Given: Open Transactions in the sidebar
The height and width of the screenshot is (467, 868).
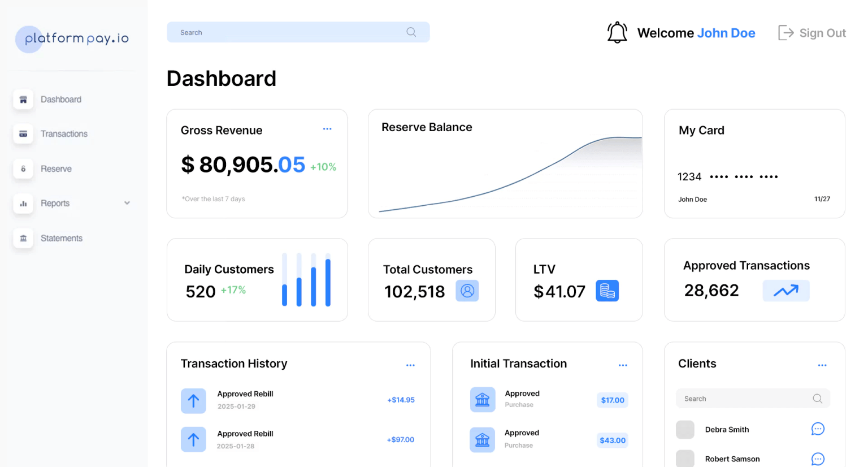Looking at the screenshot, I should 64,134.
